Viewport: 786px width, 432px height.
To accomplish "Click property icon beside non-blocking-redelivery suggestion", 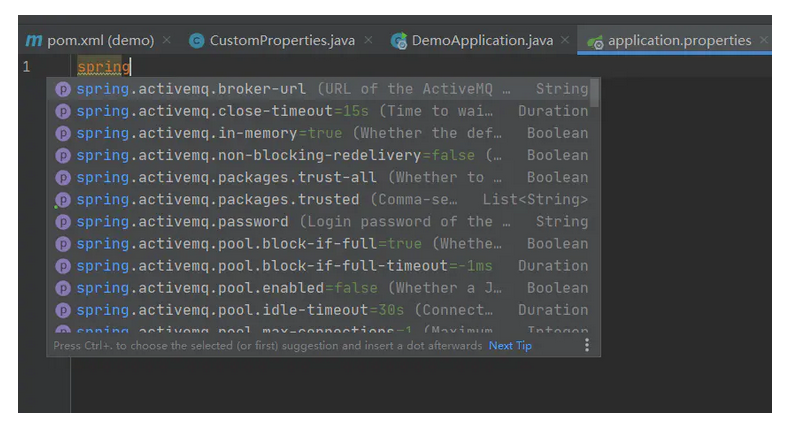I will pyautogui.click(x=63, y=156).
